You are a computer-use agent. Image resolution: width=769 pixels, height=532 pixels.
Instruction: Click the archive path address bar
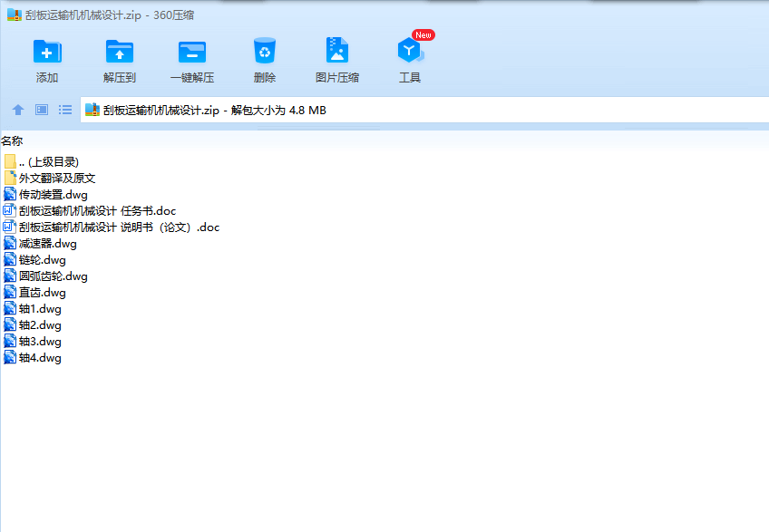424,110
